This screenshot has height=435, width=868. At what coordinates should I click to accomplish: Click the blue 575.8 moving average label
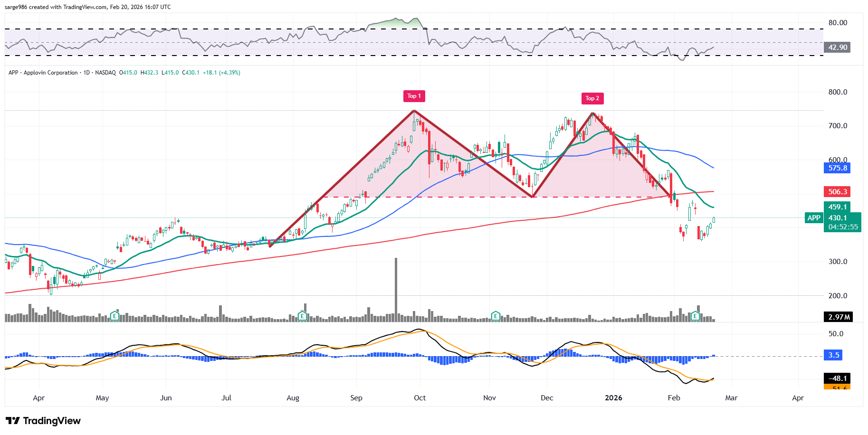(837, 168)
